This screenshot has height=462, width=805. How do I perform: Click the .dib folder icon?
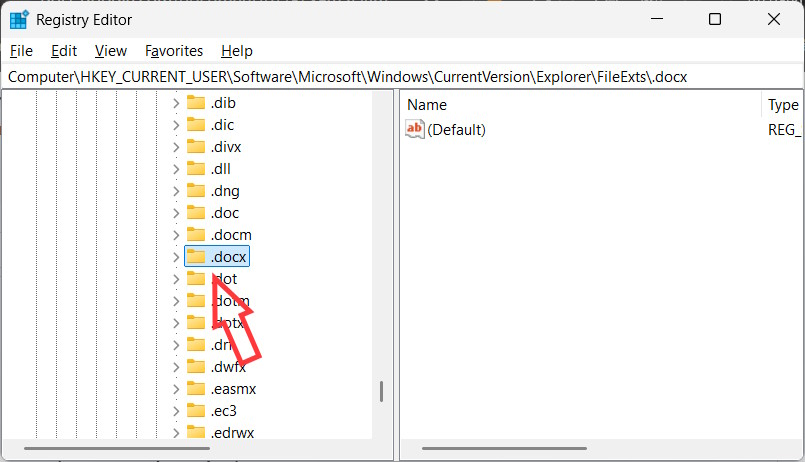point(196,103)
